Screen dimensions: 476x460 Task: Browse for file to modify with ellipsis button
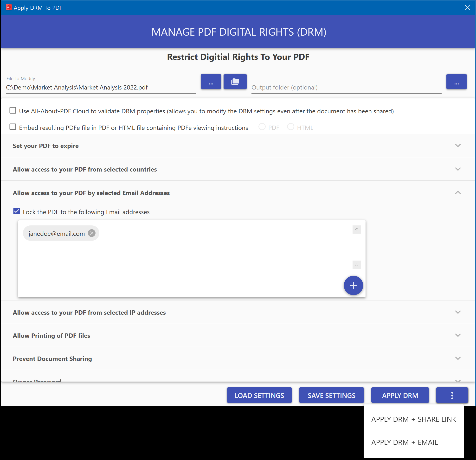(x=211, y=82)
